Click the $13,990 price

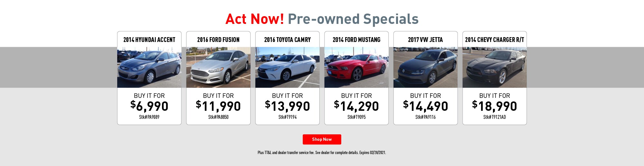[288, 106]
